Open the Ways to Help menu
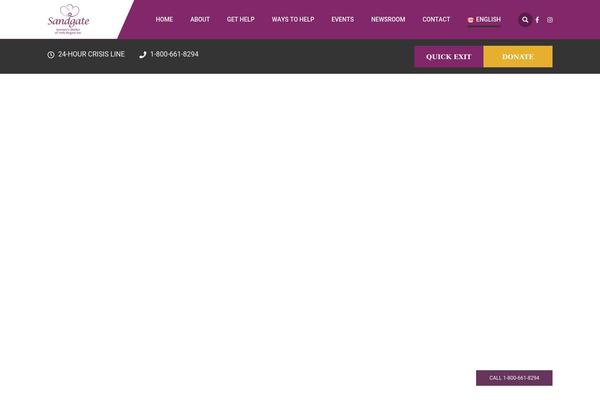The image size is (600, 400). [293, 20]
